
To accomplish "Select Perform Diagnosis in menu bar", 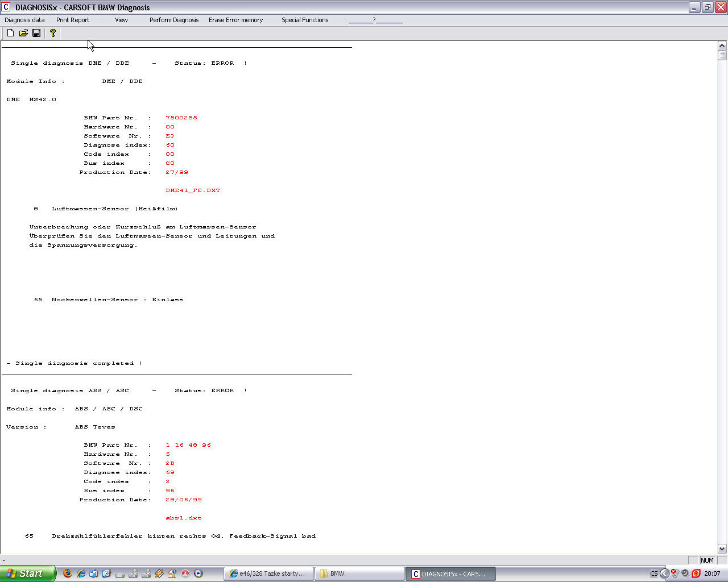I will (x=174, y=20).
